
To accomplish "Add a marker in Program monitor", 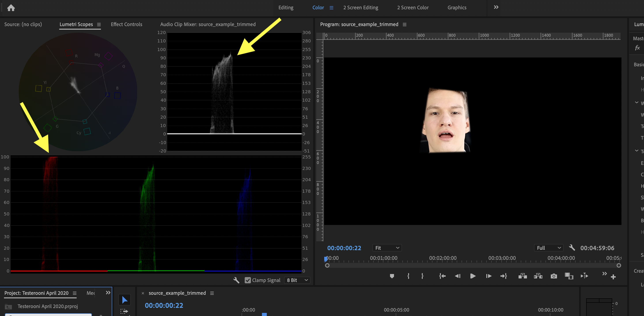I will click(392, 276).
